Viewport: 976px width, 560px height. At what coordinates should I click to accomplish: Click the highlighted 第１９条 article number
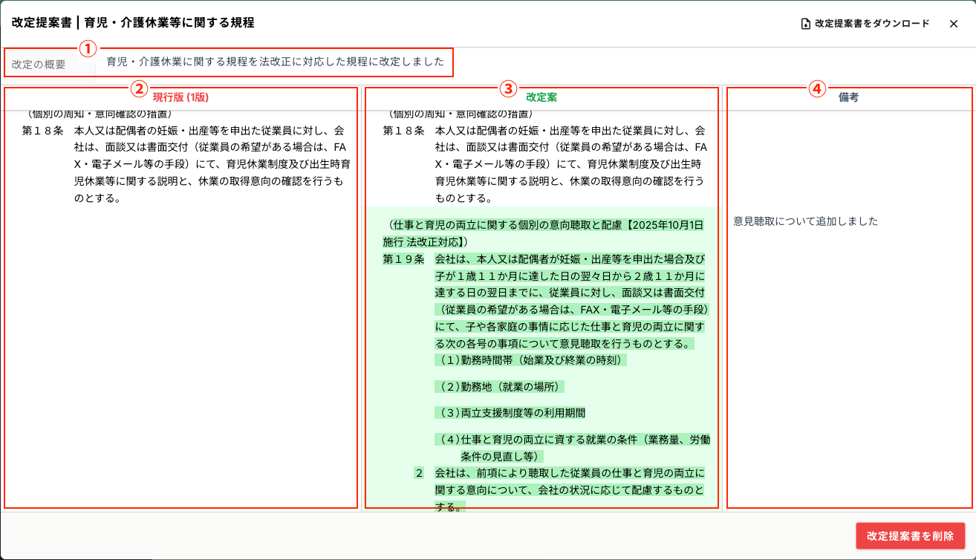tap(403, 259)
